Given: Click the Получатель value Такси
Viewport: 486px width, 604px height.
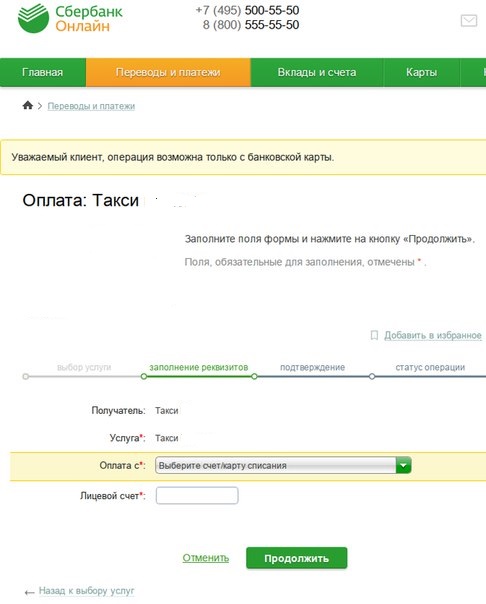Looking at the screenshot, I should click(x=167, y=411).
